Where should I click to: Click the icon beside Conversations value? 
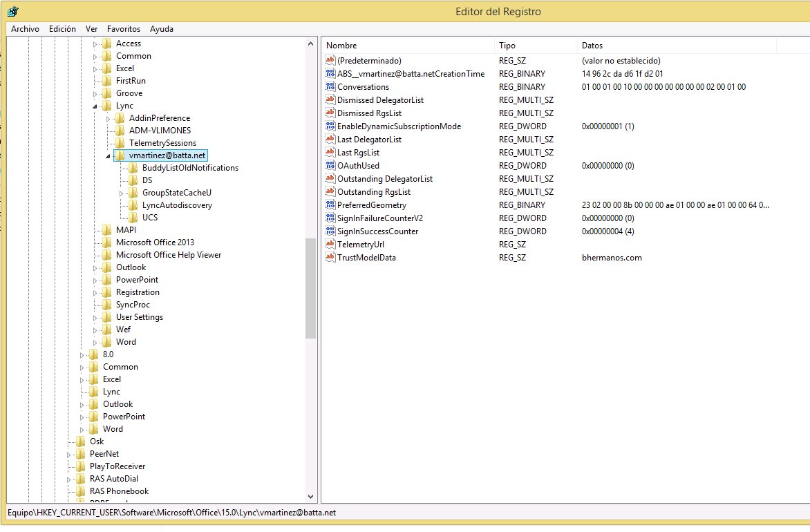click(x=330, y=87)
